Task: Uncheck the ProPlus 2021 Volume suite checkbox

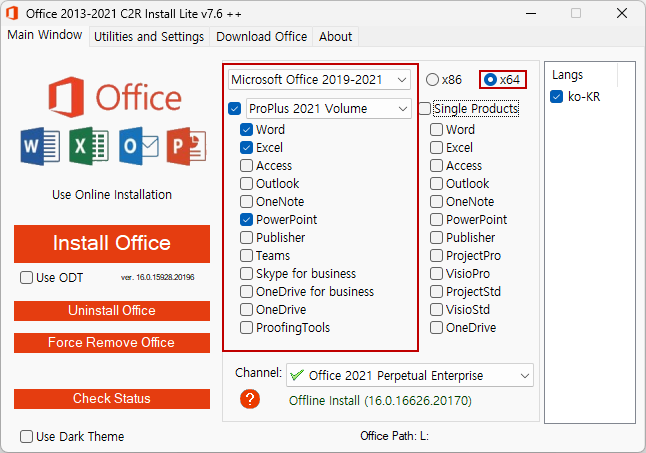Action: [x=234, y=109]
